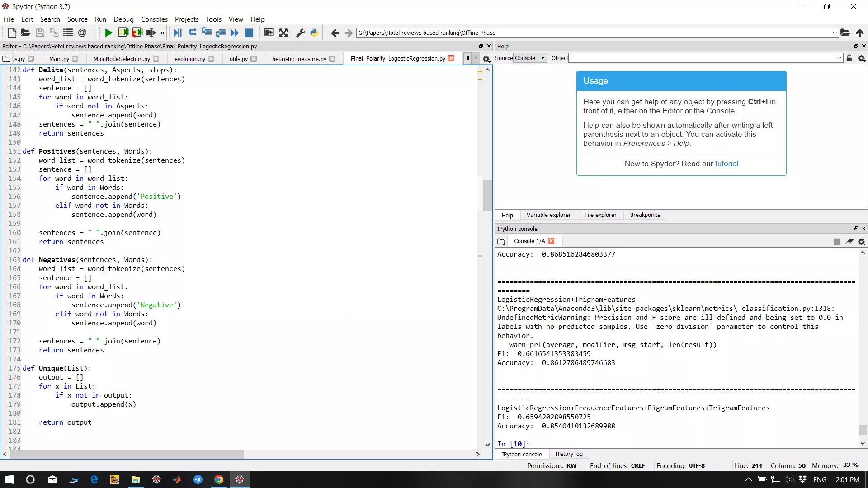This screenshot has height=488, width=868.
Task: Close the Final_Polarity_LogesticRegression.py tab
Action: [451, 58]
